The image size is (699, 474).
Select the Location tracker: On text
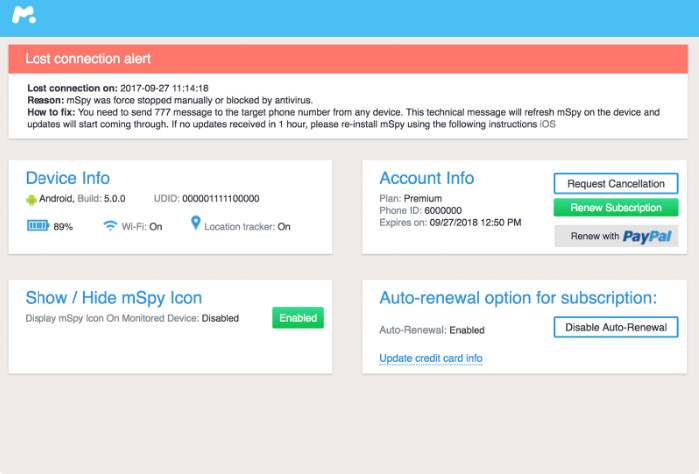click(247, 227)
